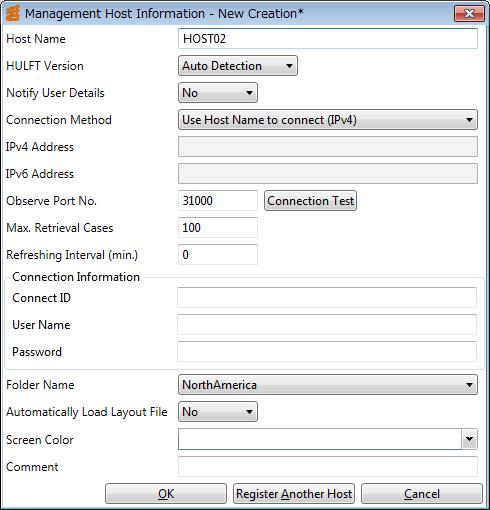The image size is (490, 510).
Task: Click the Refreshing Interval input field
Action: click(218, 255)
